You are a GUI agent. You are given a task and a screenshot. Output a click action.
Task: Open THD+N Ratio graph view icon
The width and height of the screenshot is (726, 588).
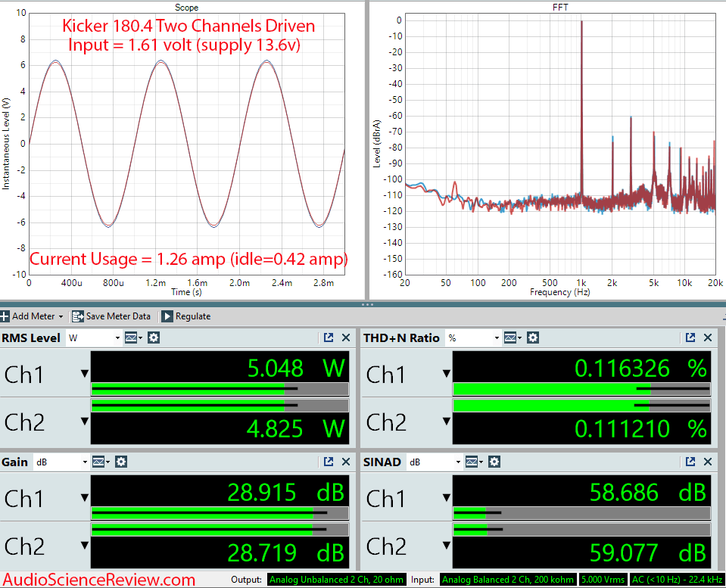(512, 338)
